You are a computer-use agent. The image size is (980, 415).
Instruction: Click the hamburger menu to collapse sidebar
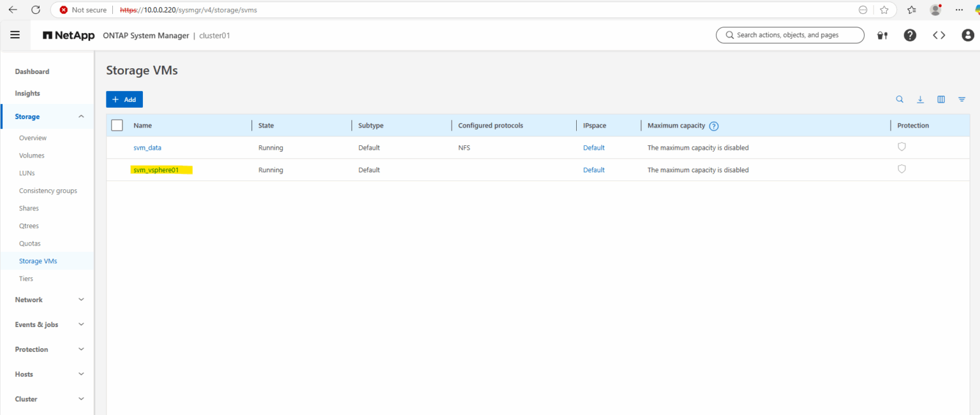(x=15, y=35)
